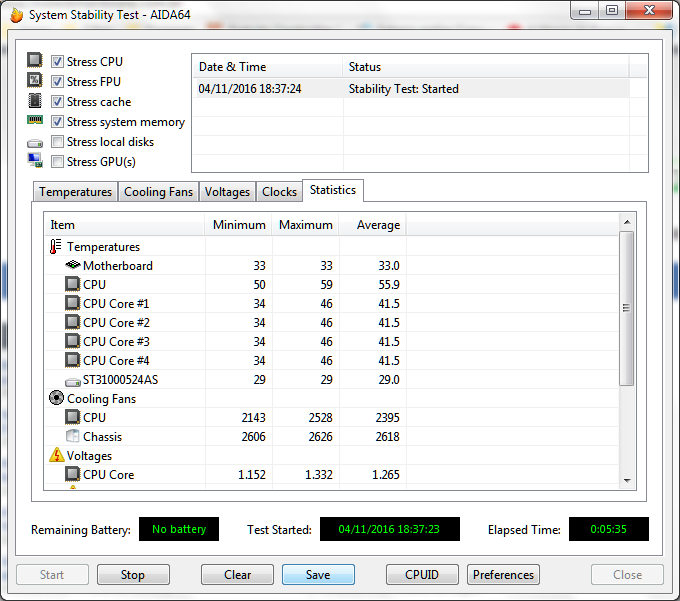Screen dimensions: 680x601
Task: Open the Voltages tab
Action: point(227,192)
